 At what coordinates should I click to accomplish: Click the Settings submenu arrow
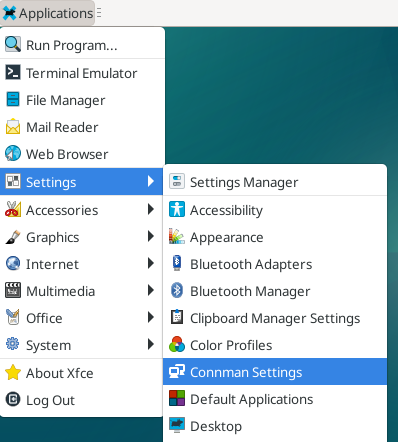click(151, 181)
